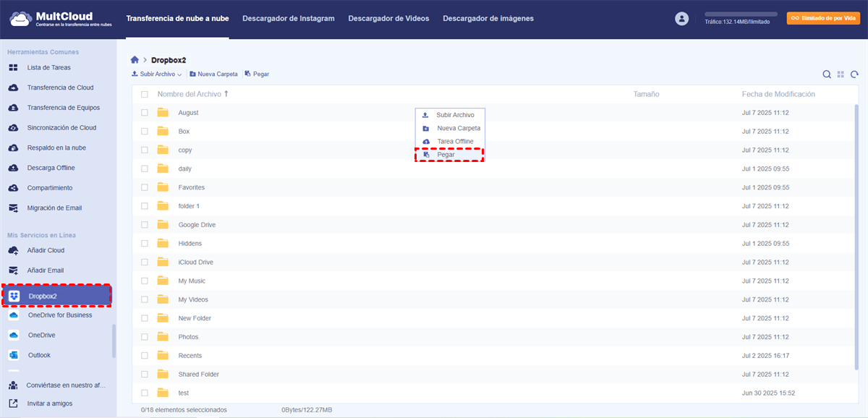Click Tamaño column header
This screenshot has width=868, height=418.
click(x=646, y=94)
